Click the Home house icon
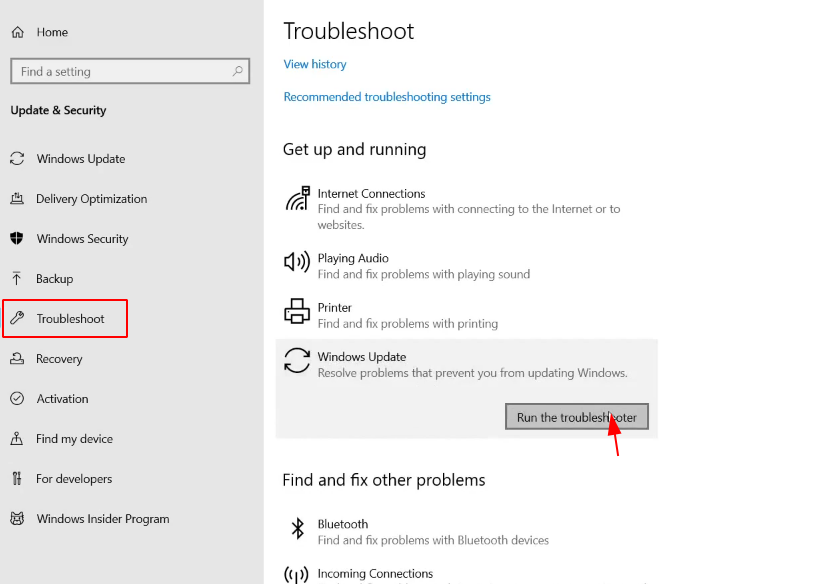Viewport: 816px width, 584px height. click(x=18, y=32)
